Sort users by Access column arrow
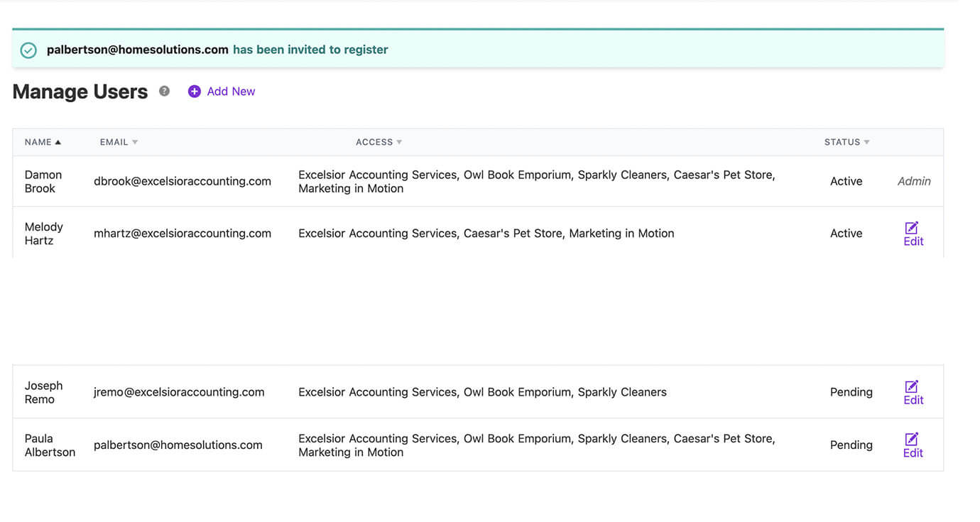The width and height of the screenshot is (980, 522). 399,142
